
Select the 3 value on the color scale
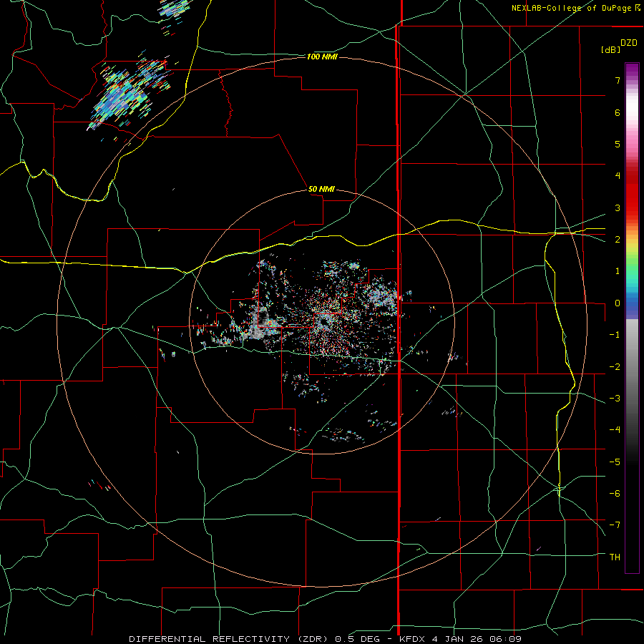[x=617, y=208]
